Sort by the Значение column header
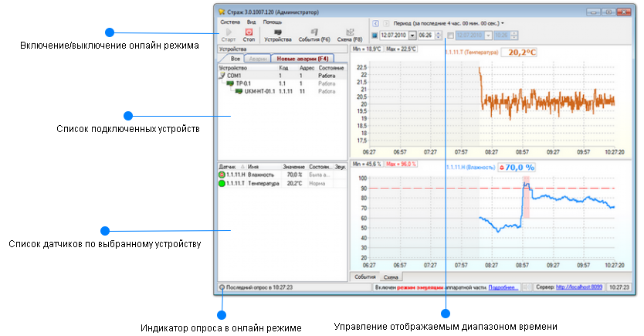Screen dimensions: 644x336 point(293,167)
